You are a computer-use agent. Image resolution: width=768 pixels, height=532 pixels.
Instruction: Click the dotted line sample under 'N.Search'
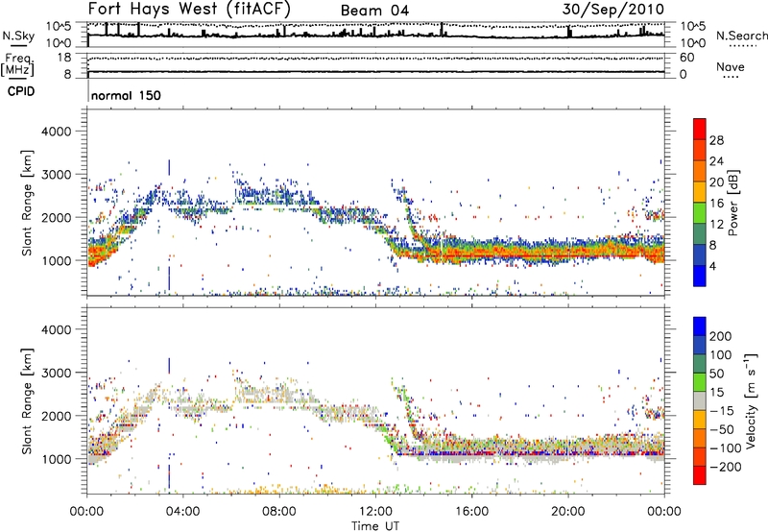(x=743, y=45)
